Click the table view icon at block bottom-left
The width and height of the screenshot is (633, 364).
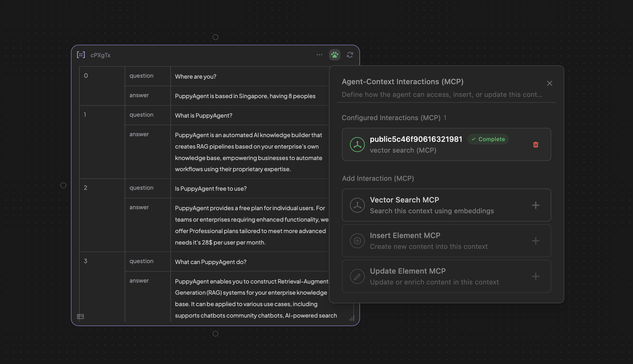(81, 316)
